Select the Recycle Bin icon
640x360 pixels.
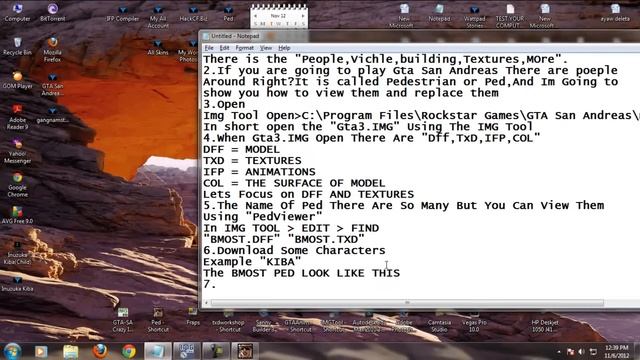pyautogui.click(x=17, y=46)
